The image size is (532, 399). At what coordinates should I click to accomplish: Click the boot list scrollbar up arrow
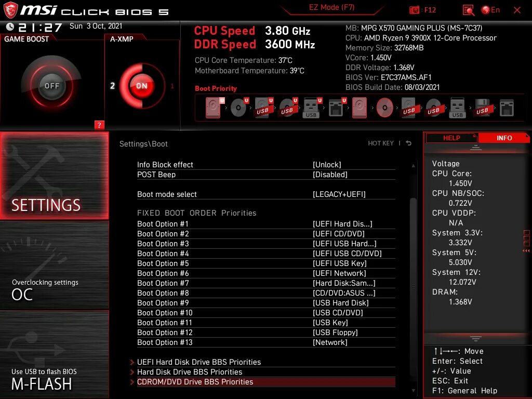(413, 166)
